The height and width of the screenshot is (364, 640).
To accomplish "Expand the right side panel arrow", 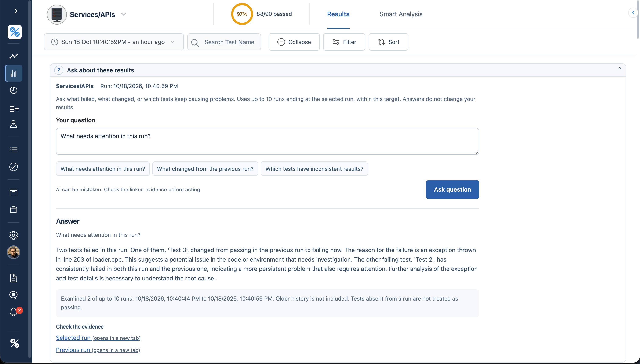I will 633,12.
